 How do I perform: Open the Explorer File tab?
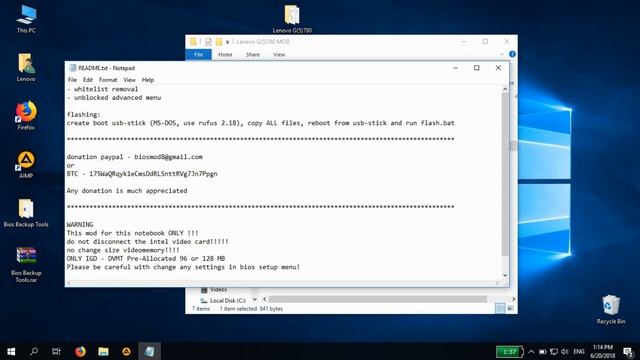point(198,54)
